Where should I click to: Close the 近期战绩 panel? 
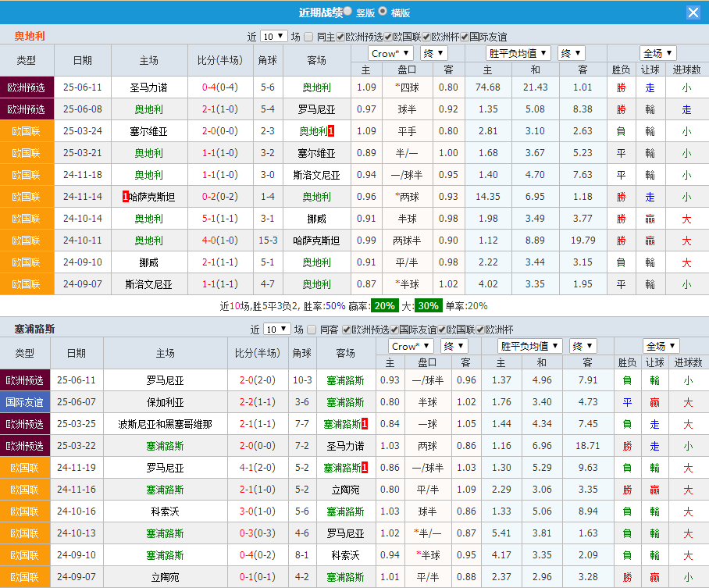[695, 12]
